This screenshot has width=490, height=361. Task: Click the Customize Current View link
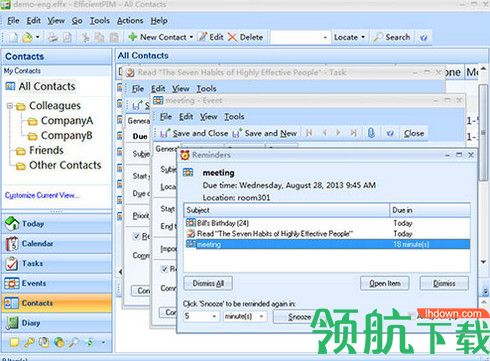point(42,195)
